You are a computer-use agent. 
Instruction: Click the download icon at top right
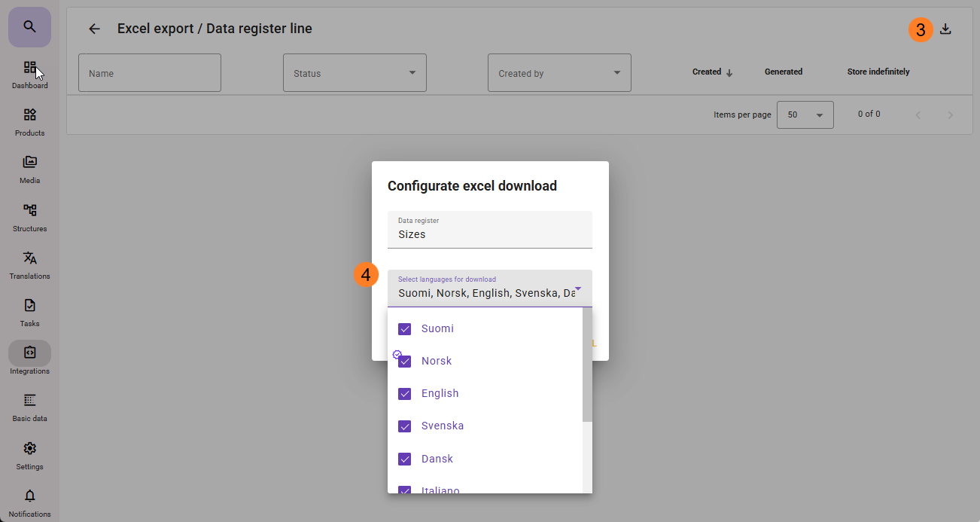pos(946,29)
